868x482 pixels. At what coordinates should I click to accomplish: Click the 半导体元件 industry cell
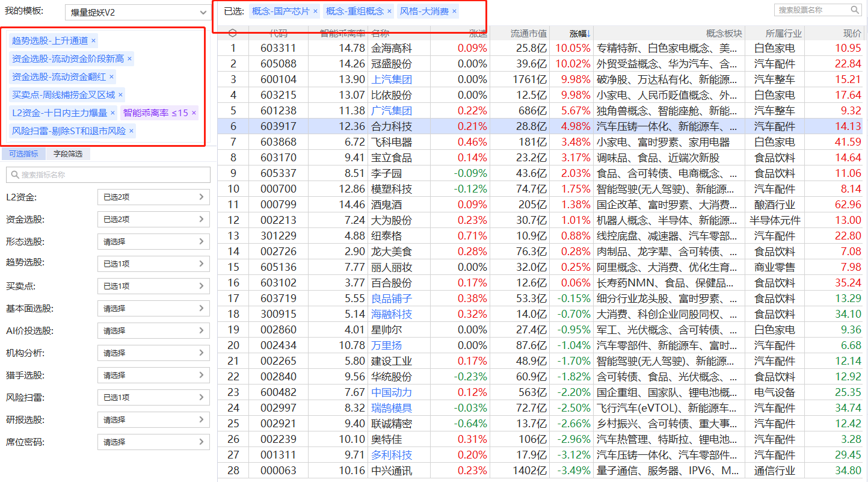click(x=775, y=220)
